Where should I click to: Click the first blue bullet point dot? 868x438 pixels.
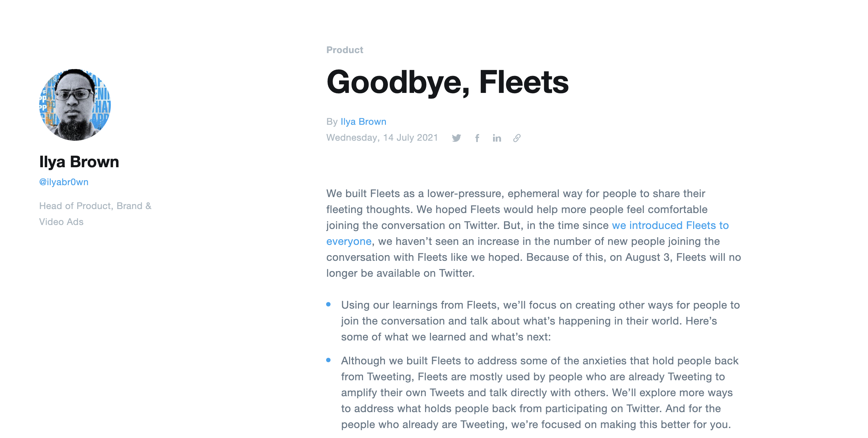[x=328, y=305]
